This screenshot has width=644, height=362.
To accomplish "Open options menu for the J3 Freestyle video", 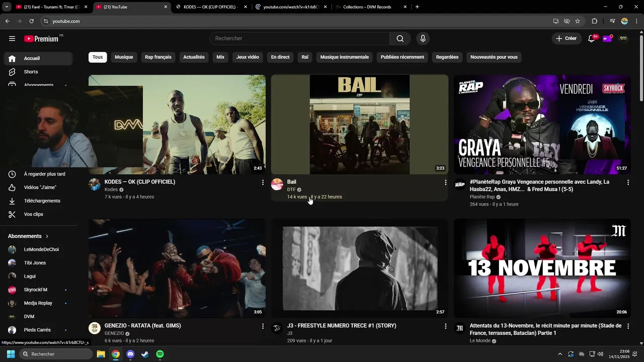I will (445, 326).
